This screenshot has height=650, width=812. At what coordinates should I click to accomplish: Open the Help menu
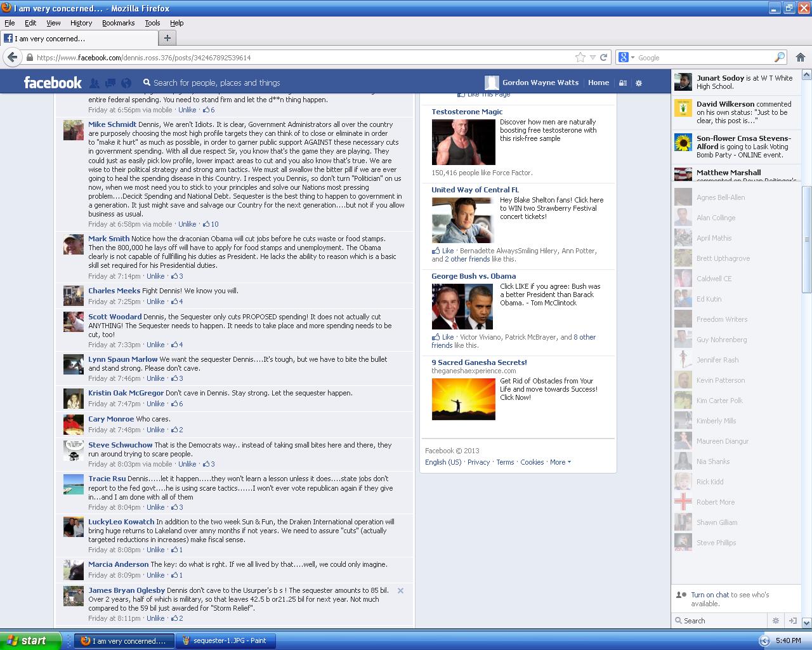176,23
